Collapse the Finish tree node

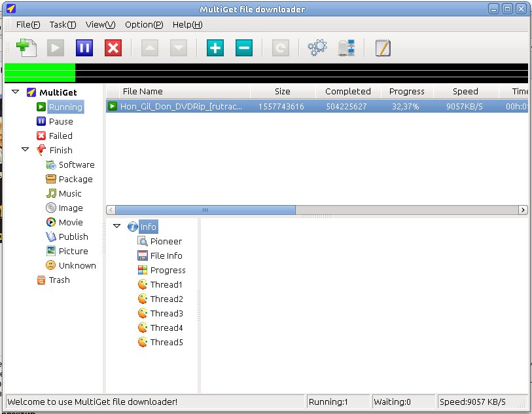[x=25, y=150]
